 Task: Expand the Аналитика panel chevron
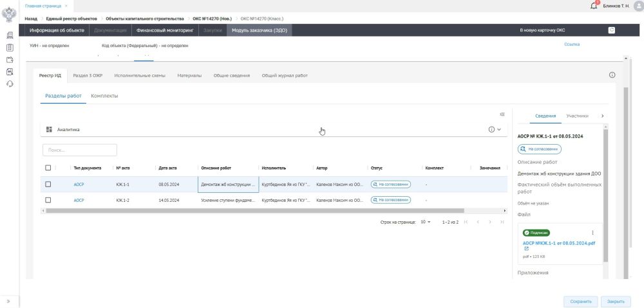[498, 129]
